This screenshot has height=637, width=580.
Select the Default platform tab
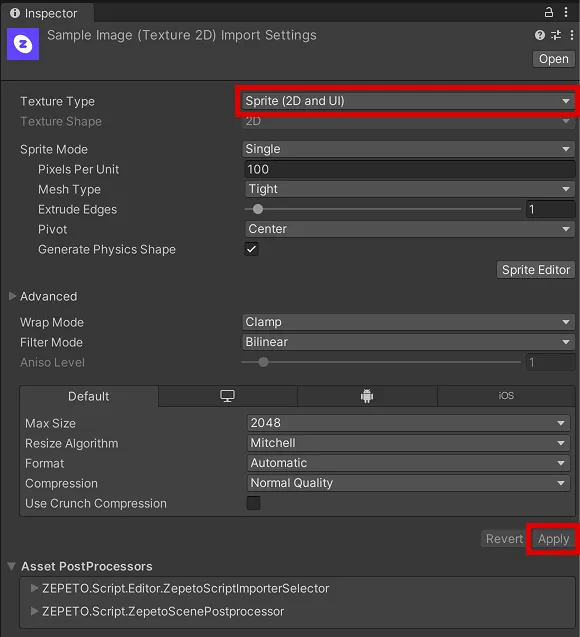(89, 396)
